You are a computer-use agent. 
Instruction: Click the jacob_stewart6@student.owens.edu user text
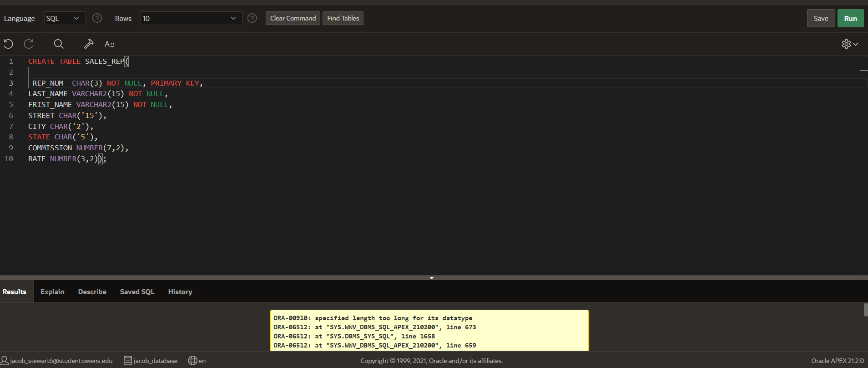point(61,361)
